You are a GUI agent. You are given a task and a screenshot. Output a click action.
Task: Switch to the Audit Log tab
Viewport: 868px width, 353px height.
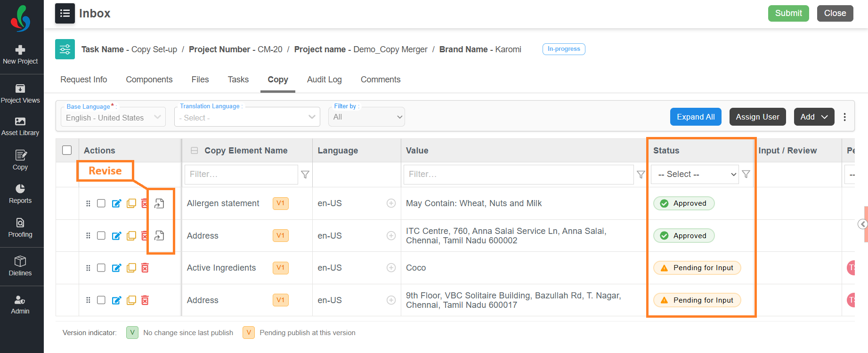click(324, 80)
